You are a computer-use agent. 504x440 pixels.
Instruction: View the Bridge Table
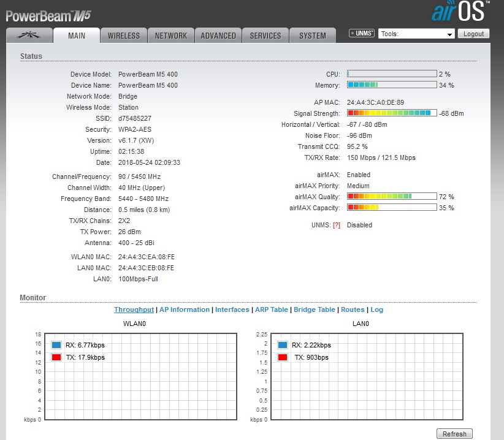315,309
